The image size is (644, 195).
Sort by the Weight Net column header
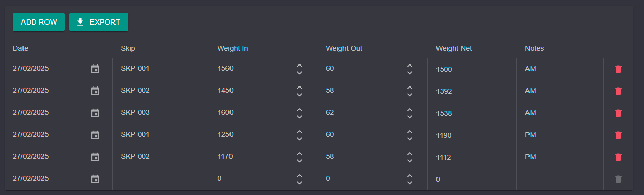(x=454, y=48)
